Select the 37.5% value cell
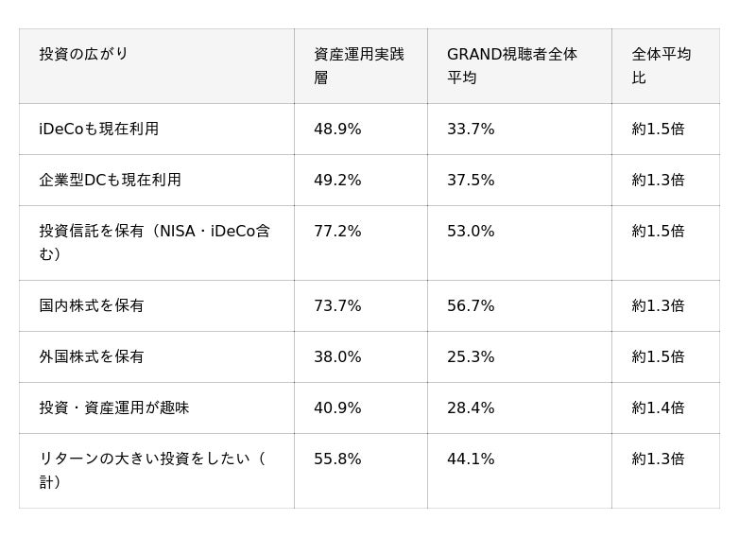This screenshot has height=537, width=756. coord(519,181)
